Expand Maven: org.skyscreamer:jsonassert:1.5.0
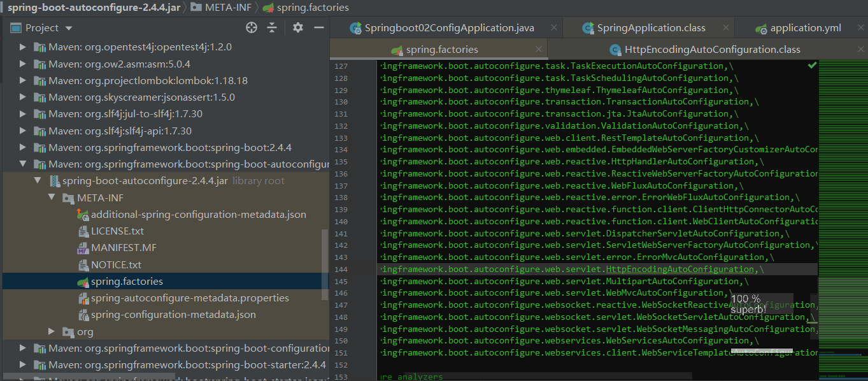This screenshot has width=868, height=381. coord(24,97)
